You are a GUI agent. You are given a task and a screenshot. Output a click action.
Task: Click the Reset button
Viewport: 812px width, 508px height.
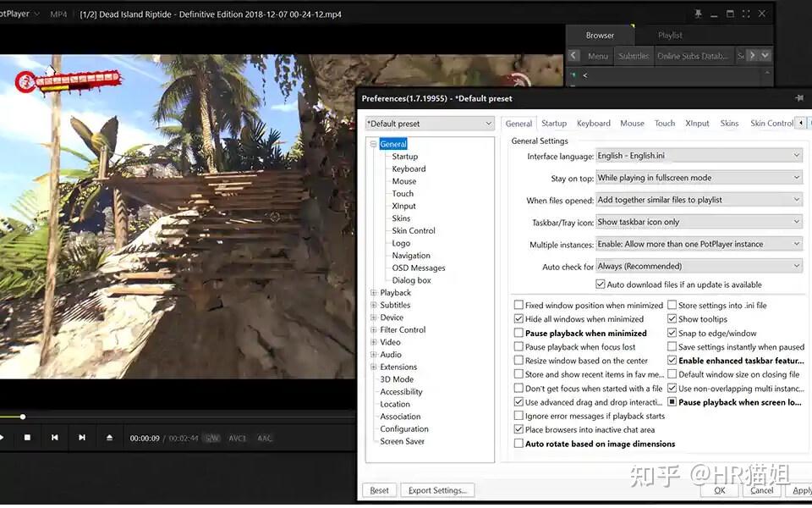(380, 490)
